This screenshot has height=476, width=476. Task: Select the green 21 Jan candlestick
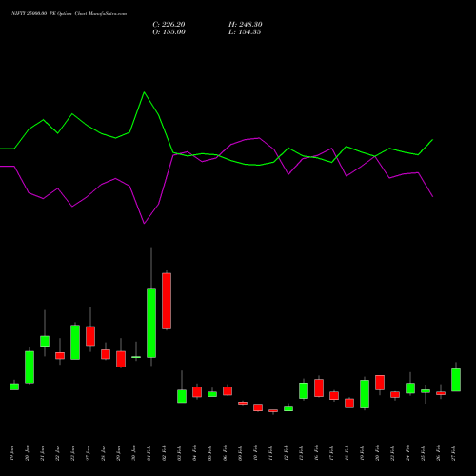(45, 341)
